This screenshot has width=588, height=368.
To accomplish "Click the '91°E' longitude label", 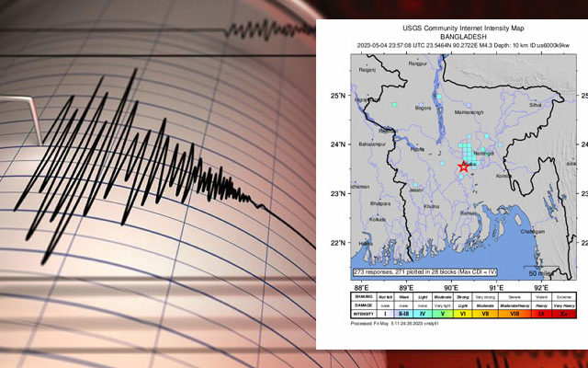I will pos(496,288).
